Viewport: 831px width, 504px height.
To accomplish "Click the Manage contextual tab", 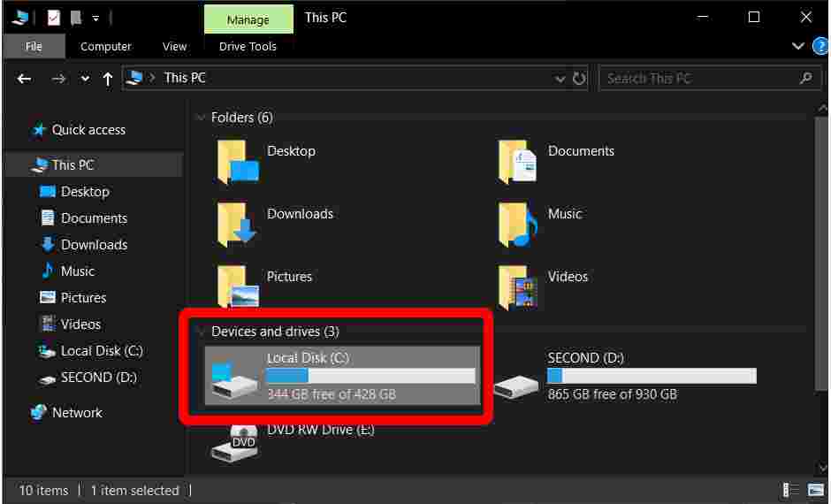I will 248,19.
